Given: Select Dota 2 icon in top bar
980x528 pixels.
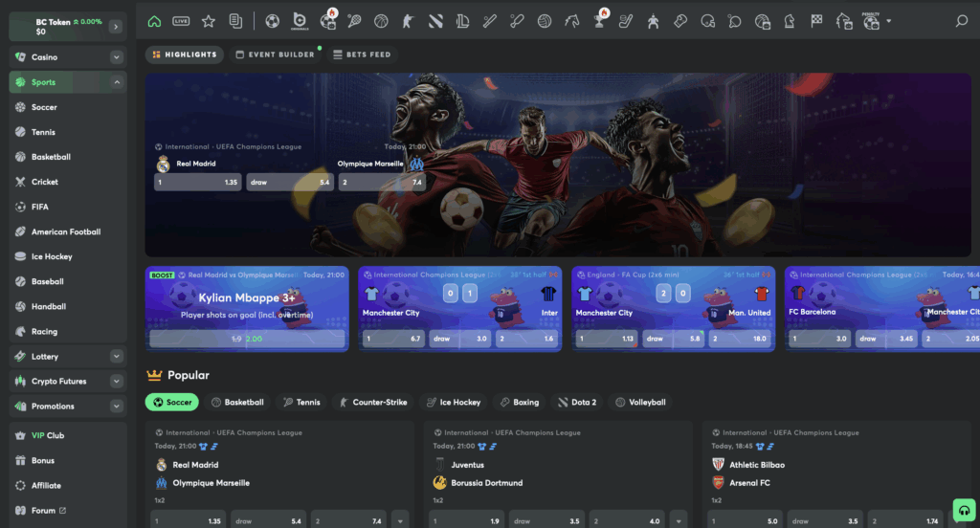Looking at the screenshot, I should [x=435, y=21].
